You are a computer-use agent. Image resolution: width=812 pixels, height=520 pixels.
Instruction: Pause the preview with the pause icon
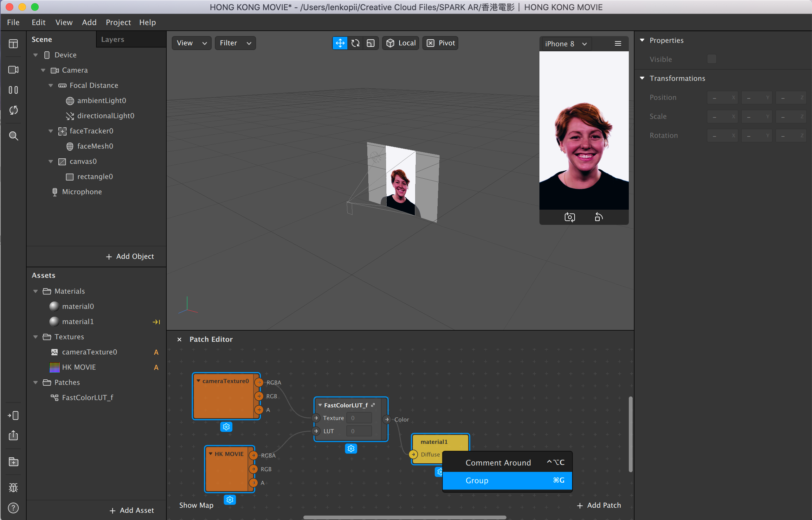pos(13,90)
